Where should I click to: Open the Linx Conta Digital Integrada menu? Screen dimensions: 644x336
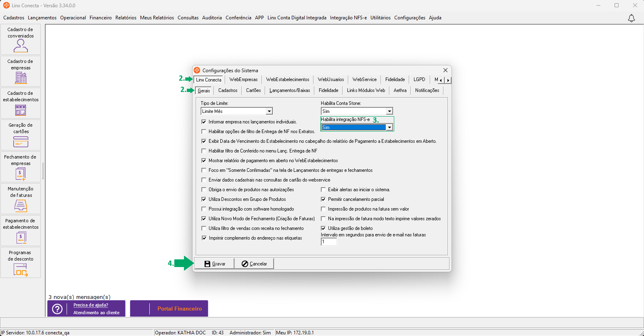pyautogui.click(x=297, y=18)
